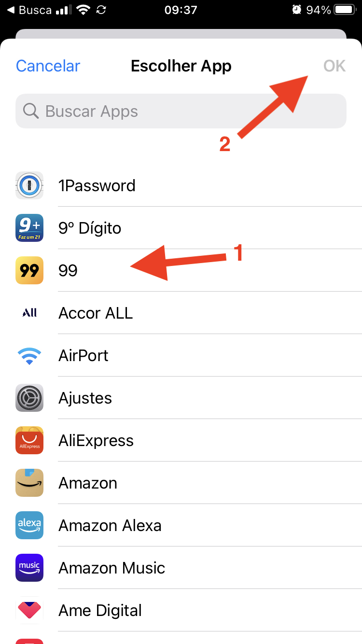Tap the status bar clock 09:37

181,10
